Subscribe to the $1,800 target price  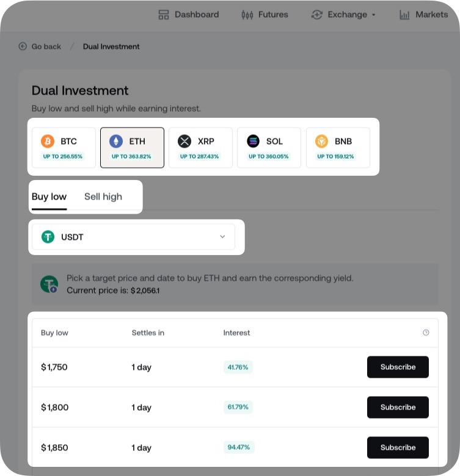point(398,408)
